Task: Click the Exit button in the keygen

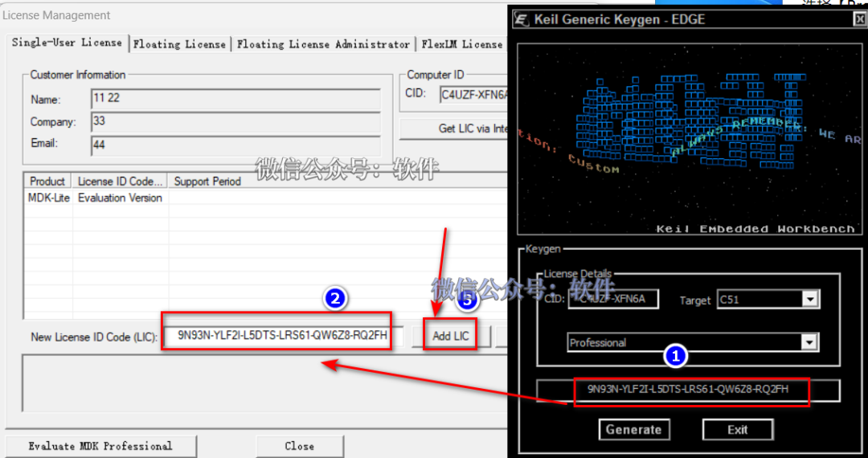Action: click(x=737, y=429)
